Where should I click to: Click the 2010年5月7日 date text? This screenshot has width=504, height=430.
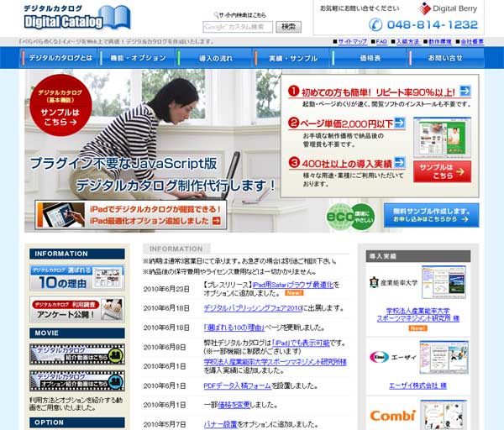tap(165, 424)
